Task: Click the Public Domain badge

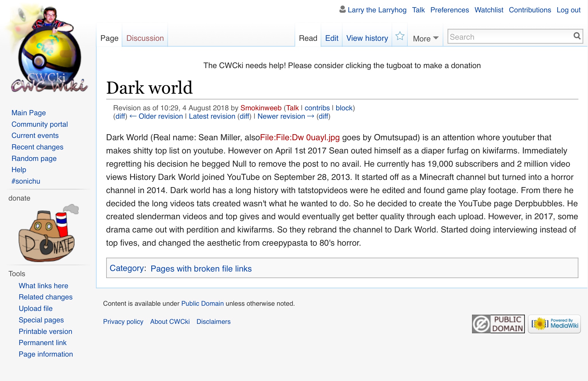Action: 498,324
